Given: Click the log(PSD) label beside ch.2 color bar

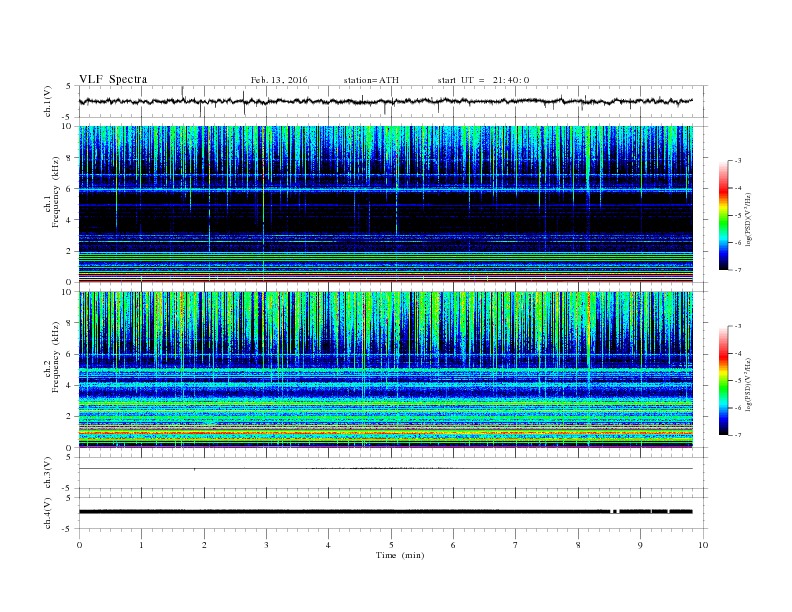Looking at the screenshot, I should coord(749,384).
